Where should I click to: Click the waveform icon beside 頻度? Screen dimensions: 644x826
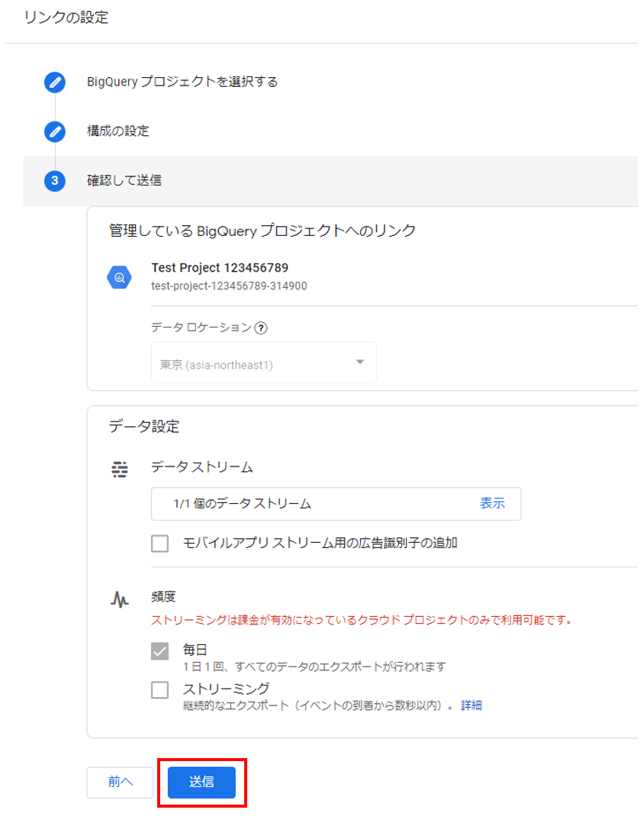click(120, 600)
